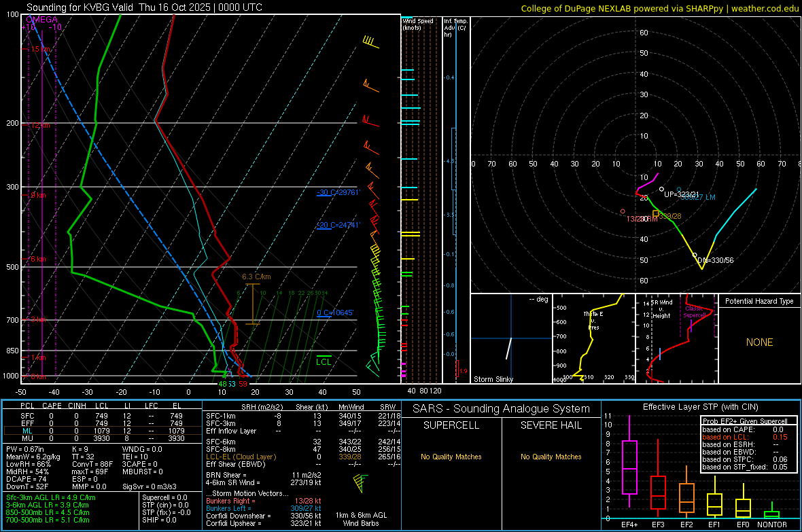Viewport: 802px width, 532px height.
Task: Click the '0 C=10645'' freezing level label
Action: click(335, 313)
